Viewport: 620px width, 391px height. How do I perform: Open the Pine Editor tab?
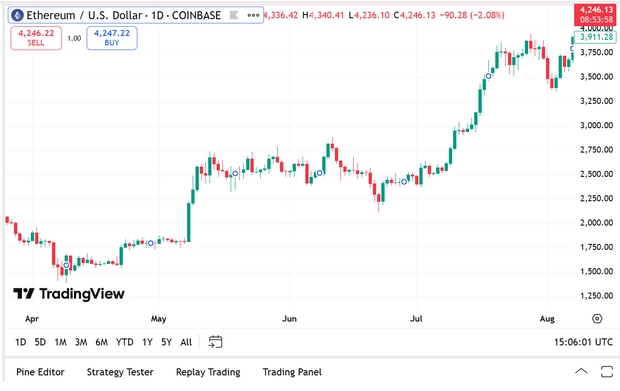point(40,372)
